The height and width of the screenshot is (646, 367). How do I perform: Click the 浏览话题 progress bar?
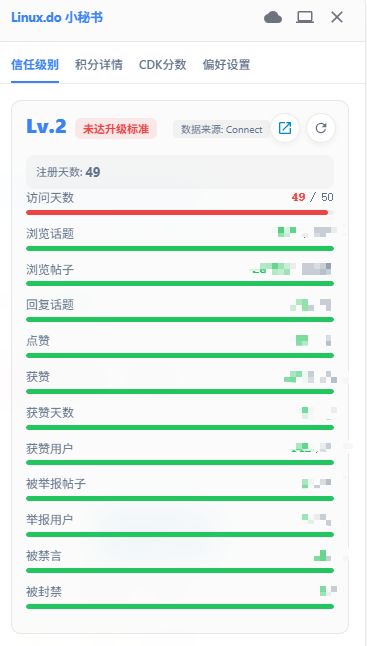pyautogui.click(x=180, y=248)
